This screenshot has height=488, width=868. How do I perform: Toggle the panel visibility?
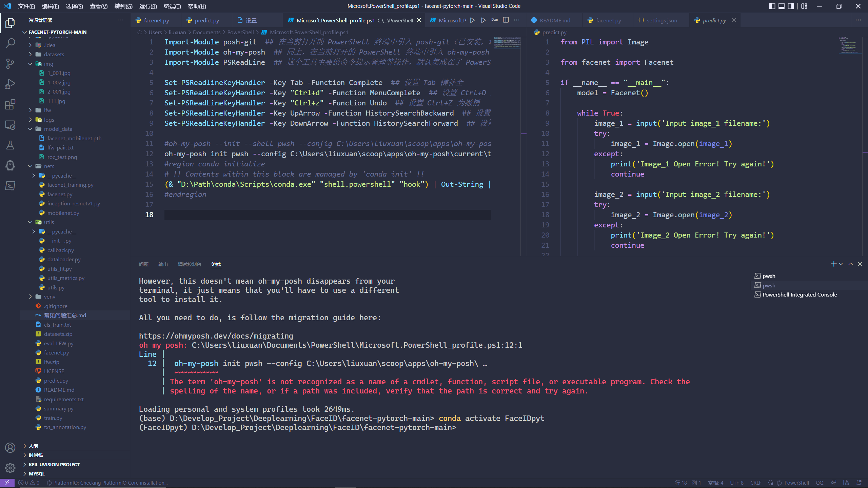pos(781,6)
